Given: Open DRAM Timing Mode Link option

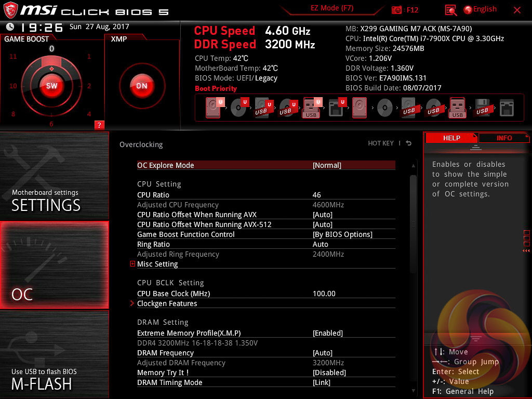Looking at the screenshot, I should pos(321,382).
